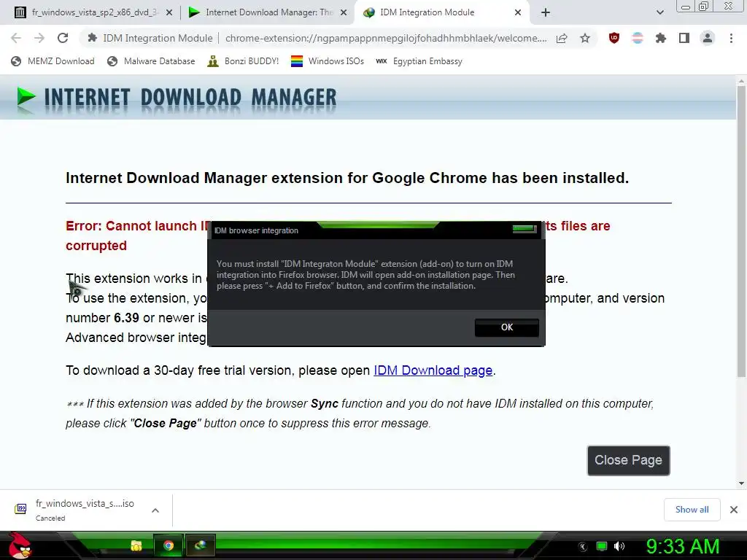Close the Internet Download Manager tab
The height and width of the screenshot is (560, 747).
(344, 13)
